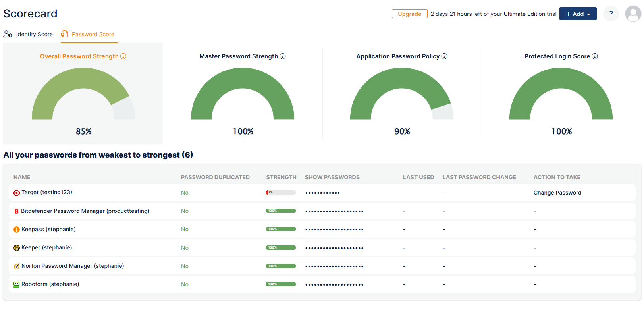Switch to Identity Score tab
The height and width of the screenshot is (311, 644).
28,34
